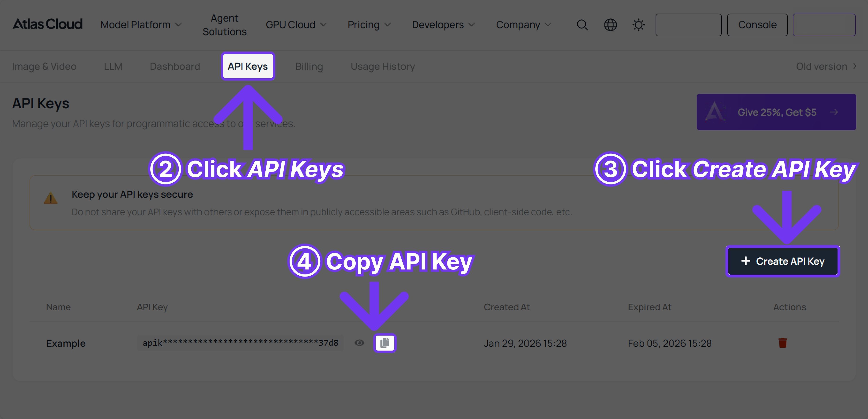Viewport: 868px width, 419px height.
Task: Click the warning triangle icon
Action: tap(51, 198)
